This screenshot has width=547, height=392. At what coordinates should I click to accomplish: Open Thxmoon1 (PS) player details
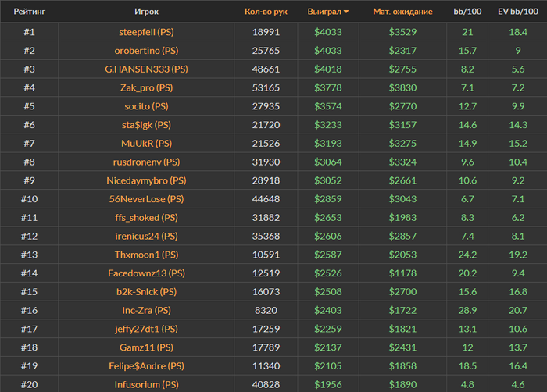[146, 255]
